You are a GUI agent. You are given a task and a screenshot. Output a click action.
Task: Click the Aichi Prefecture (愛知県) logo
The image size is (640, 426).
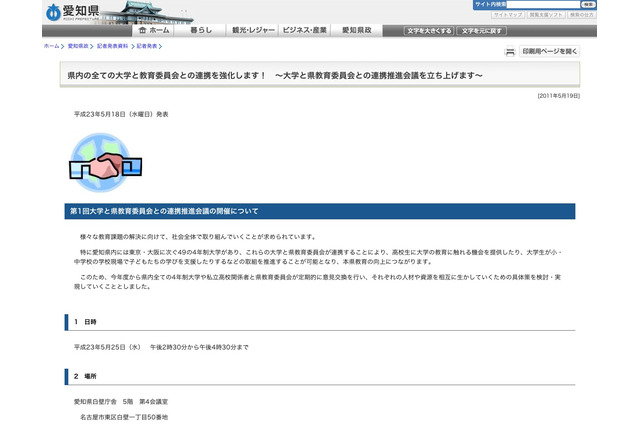(73, 12)
